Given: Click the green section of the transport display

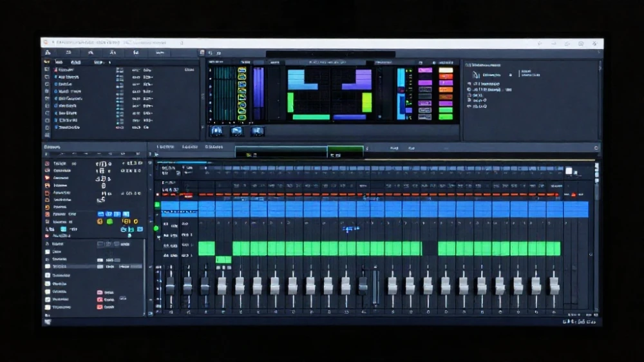Looking at the screenshot, I should click(x=345, y=151).
